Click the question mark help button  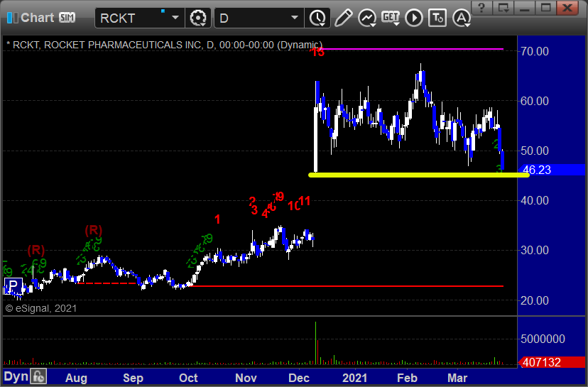pos(481,7)
